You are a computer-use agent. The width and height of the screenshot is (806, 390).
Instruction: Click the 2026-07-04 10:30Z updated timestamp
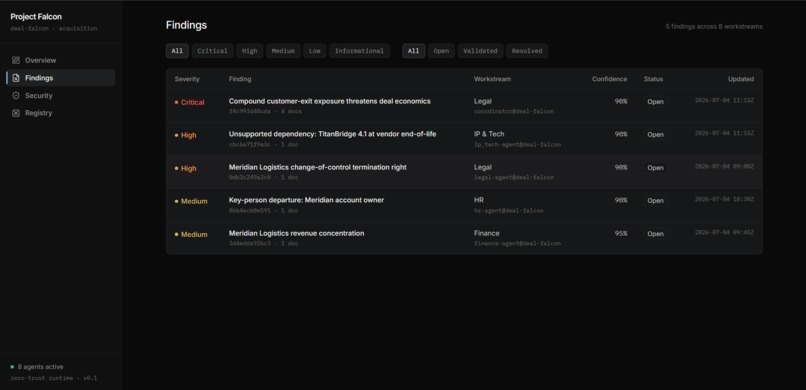tap(724, 199)
